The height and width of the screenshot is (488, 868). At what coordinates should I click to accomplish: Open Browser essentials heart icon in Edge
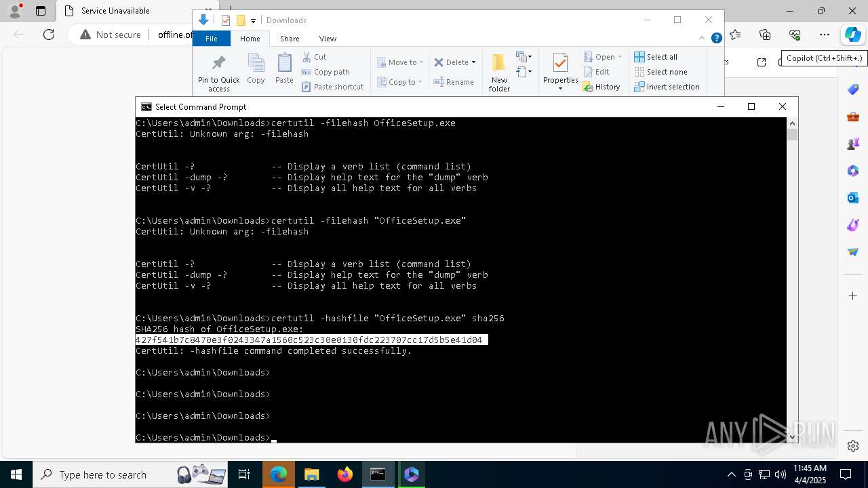pos(795,35)
